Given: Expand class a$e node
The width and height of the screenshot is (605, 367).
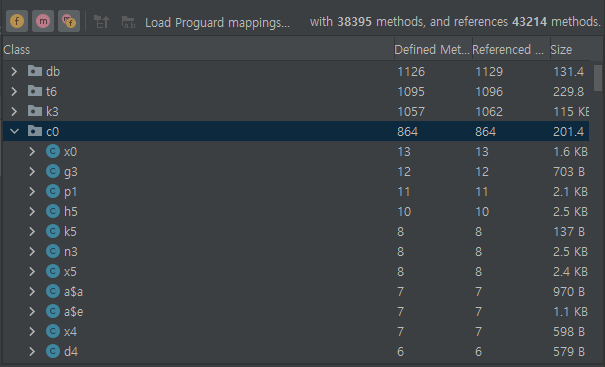Looking at the screenshot, I should tap(32, 311).
